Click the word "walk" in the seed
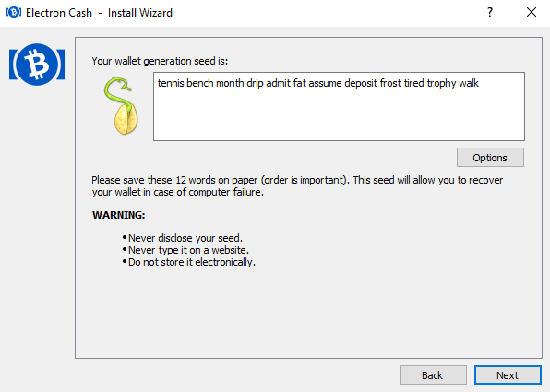Image resolution: width=550 pixels, height=392 pixels. (x=469, y=83)
